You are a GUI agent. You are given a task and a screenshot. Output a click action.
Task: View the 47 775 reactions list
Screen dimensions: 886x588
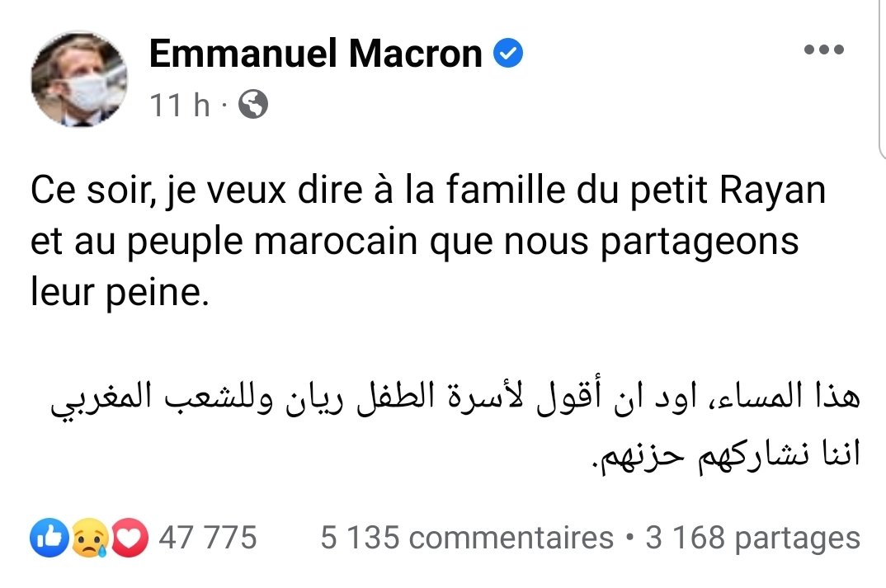208,539
